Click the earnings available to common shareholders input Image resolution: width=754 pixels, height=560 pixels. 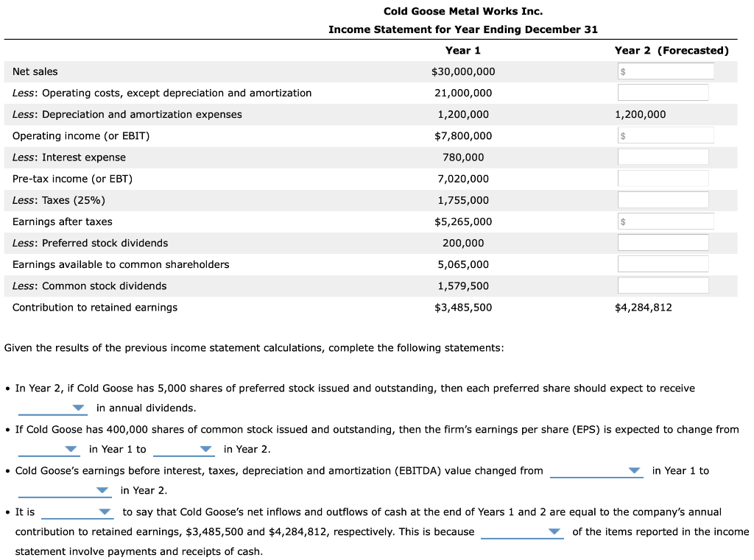point(663,263)
